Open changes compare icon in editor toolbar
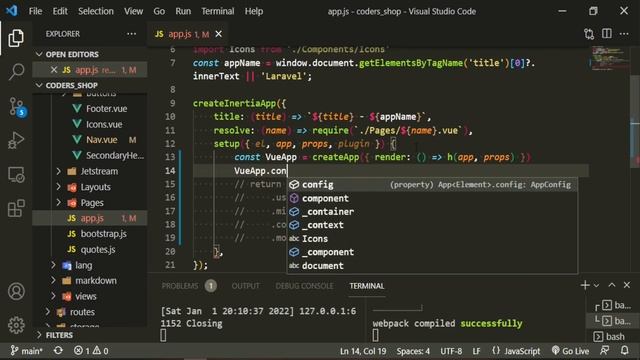Screen dimensions: 640x360 589,34
